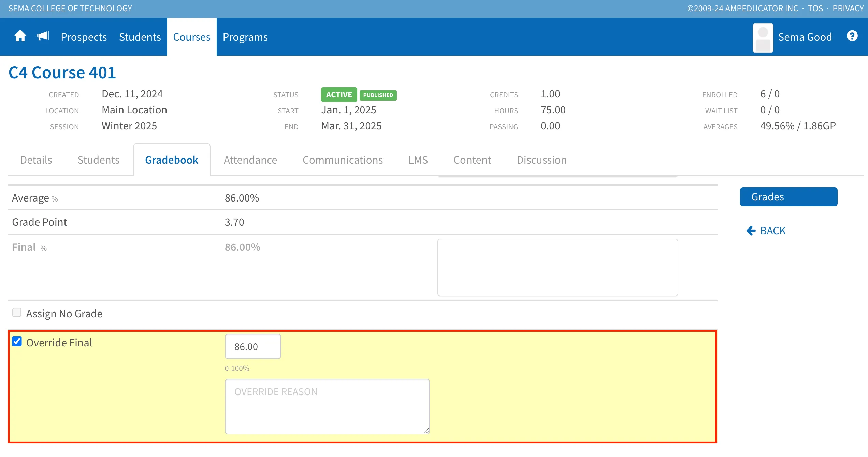The image size is (868, 457).
Task: Open the Courses menu
Action: (192, 37)
